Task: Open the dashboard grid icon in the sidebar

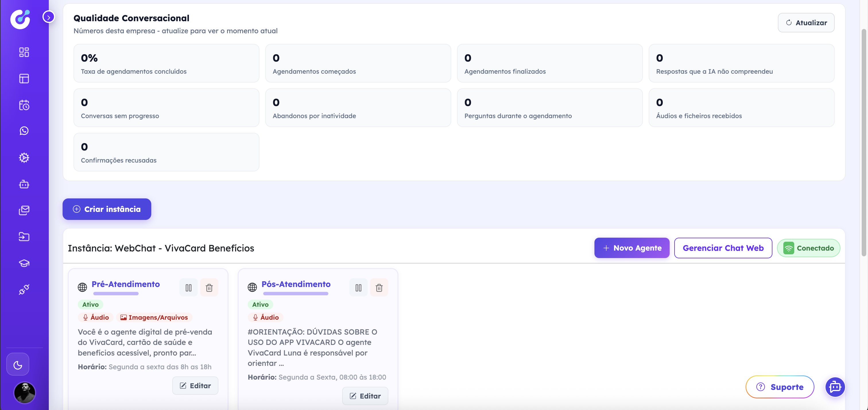Action: click(24, 52)
